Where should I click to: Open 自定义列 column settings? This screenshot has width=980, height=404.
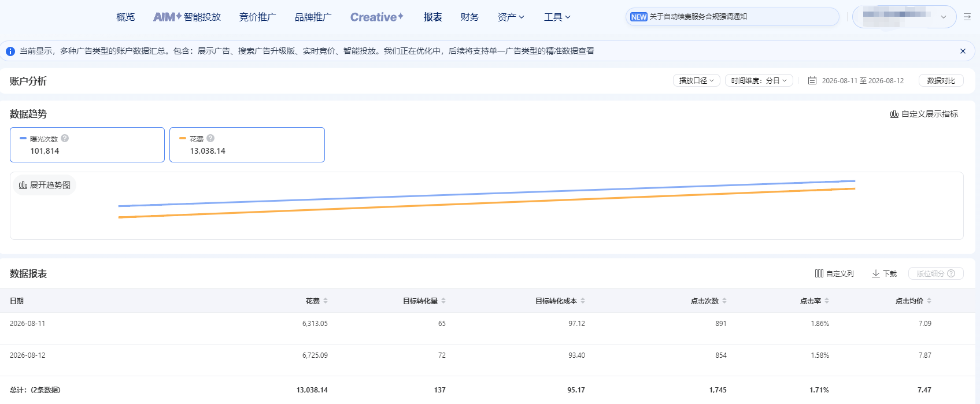pyautogui.click(x=834, y=273)
